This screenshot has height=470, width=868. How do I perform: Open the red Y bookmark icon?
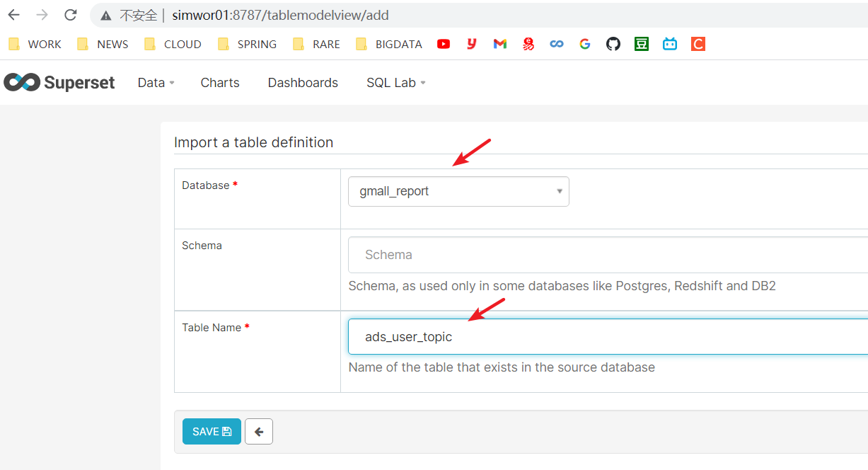pos(472,44)
